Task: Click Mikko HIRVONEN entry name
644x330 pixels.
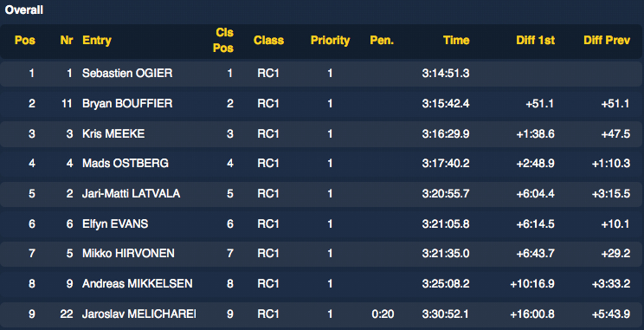Action: [x=128, y=254]
